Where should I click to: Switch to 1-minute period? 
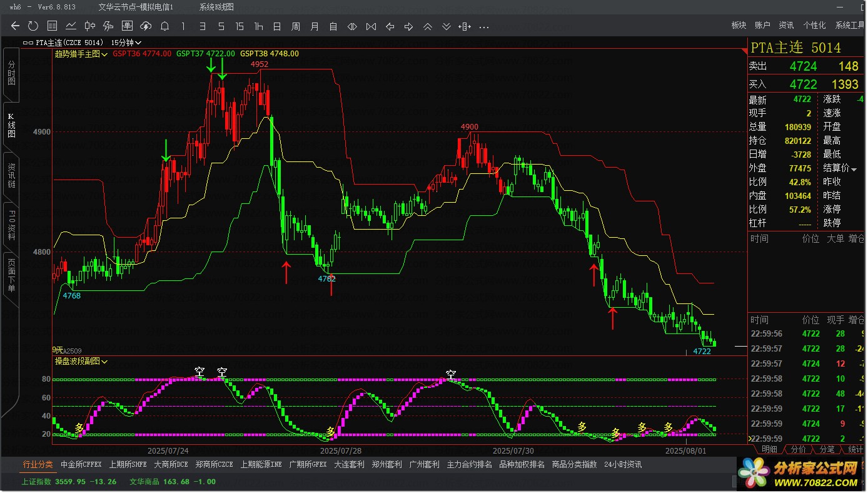point(183,26)
